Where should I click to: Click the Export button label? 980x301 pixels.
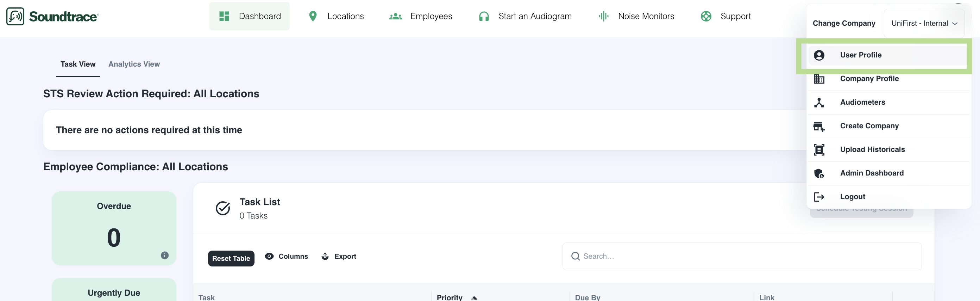(345, 257)
